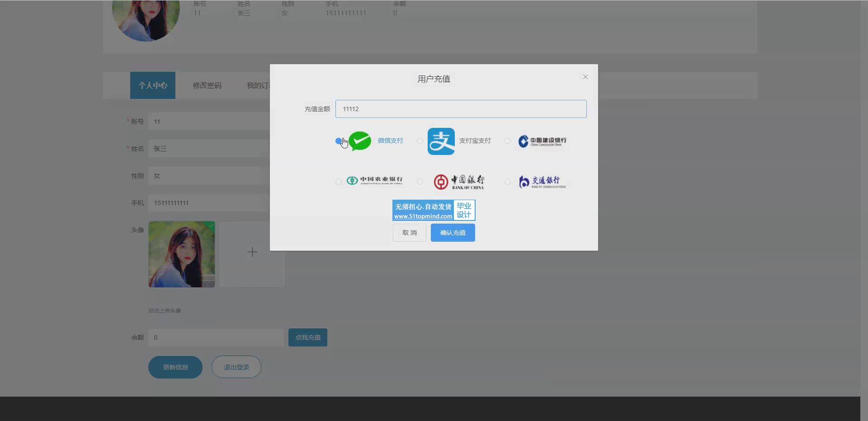Click the 微信支付 label text

click(391, 141)
